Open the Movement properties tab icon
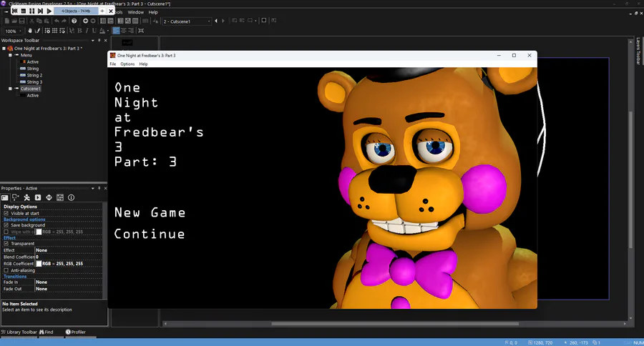 (x=26, y=197)
